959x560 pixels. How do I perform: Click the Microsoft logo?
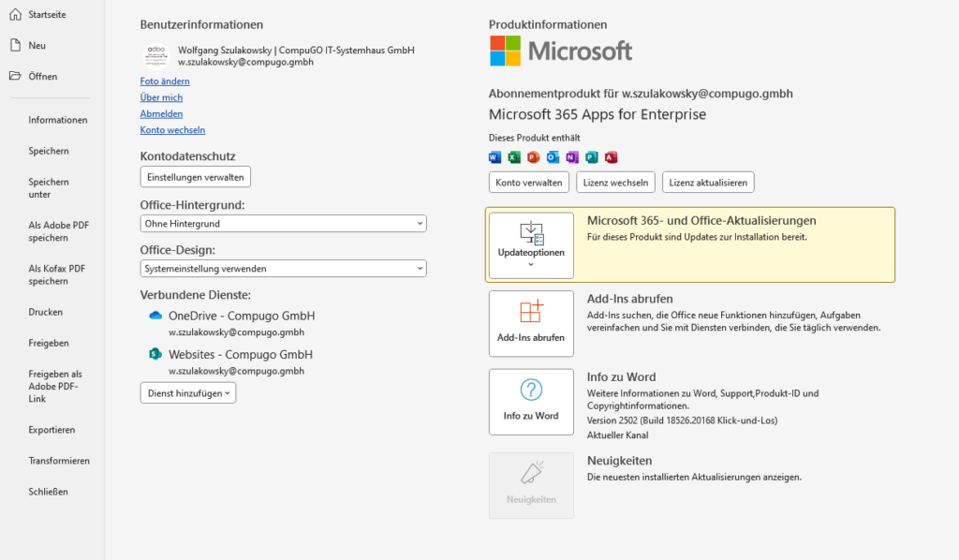[x=560, y=51]
